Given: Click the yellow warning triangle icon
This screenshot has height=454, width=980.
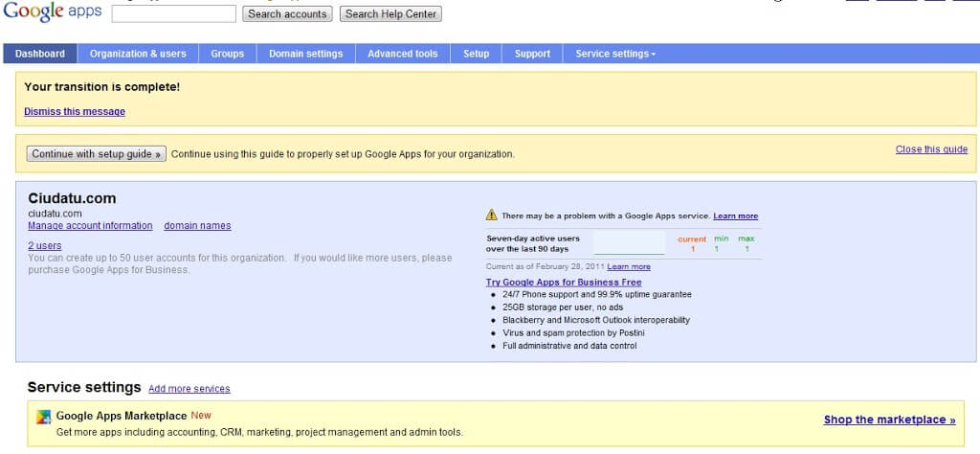Looking at the screenshot, I should (x=492, y=216).
